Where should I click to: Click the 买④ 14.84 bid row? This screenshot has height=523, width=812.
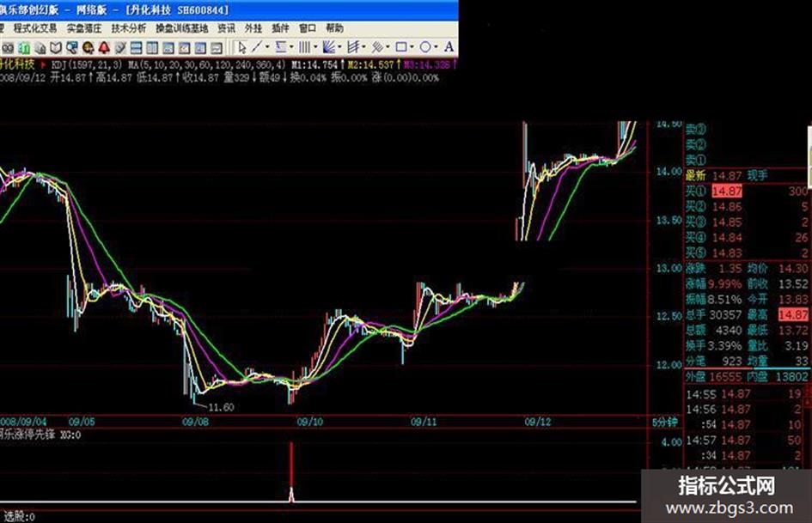[747, 238]
